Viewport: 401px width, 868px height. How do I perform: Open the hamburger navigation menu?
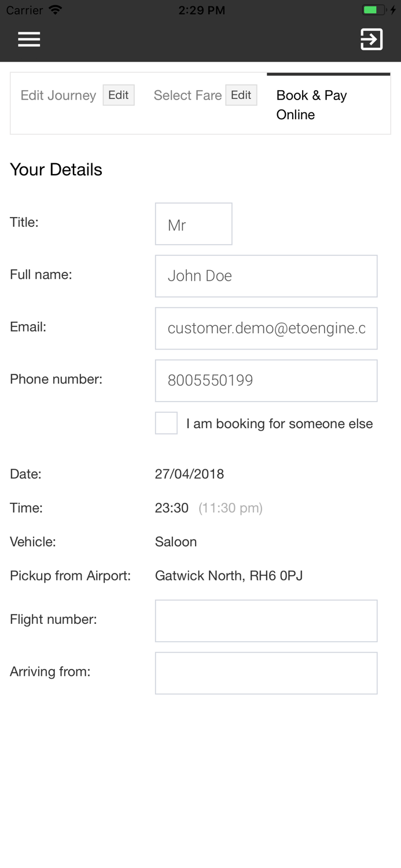pos(28,38)
